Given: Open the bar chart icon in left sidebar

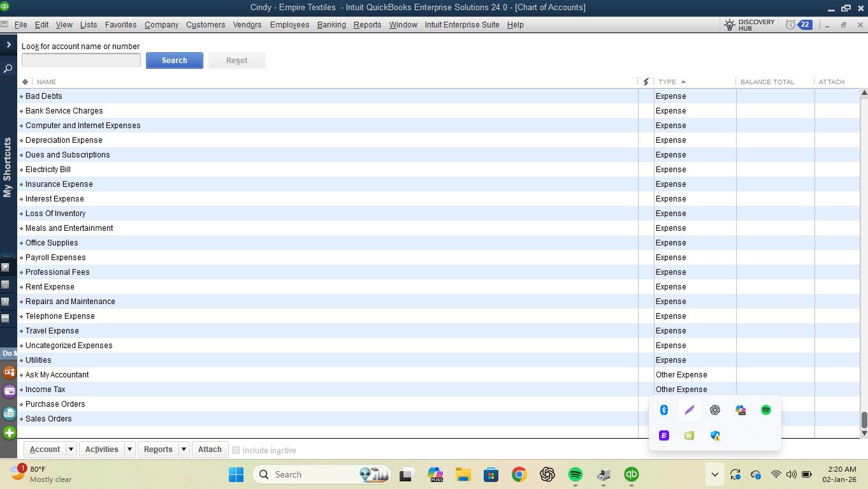Looking at the screenshot, I should (6, 301).
